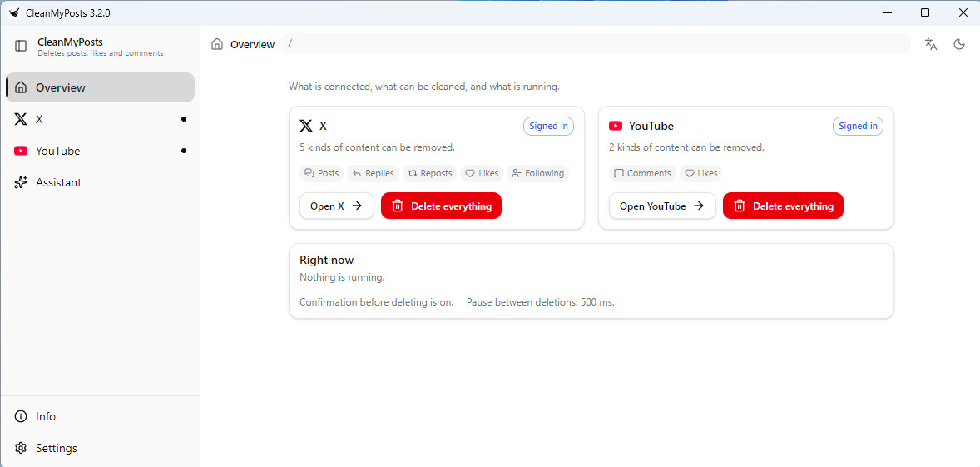Click the Open X button
This screenshot has height=467, width=980.
click(x=337, y=206)
